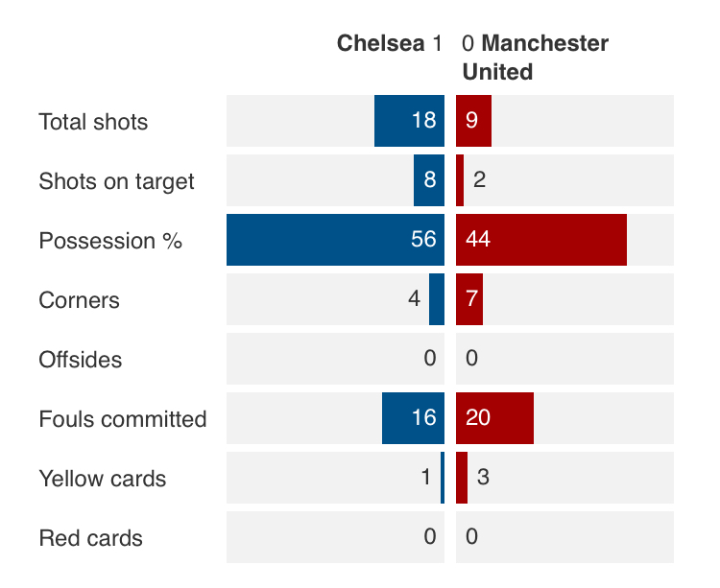Image resolution: width=720 pixels, height=588 pixels.
Task: Select the red Manchester United total shots bar
Action: pos(473,121)
